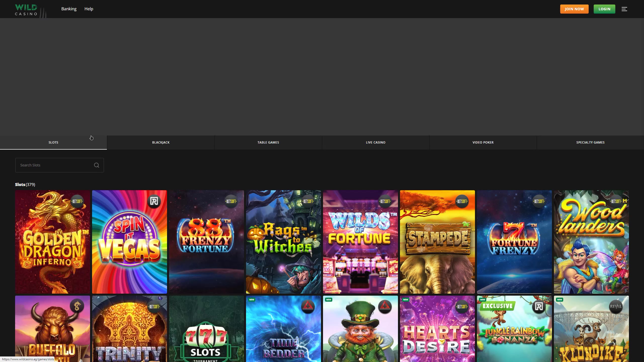Viewport: 644px width, 362px height.
Task: Click the red badge on Time Bender
Action: [x=308, y=306]
